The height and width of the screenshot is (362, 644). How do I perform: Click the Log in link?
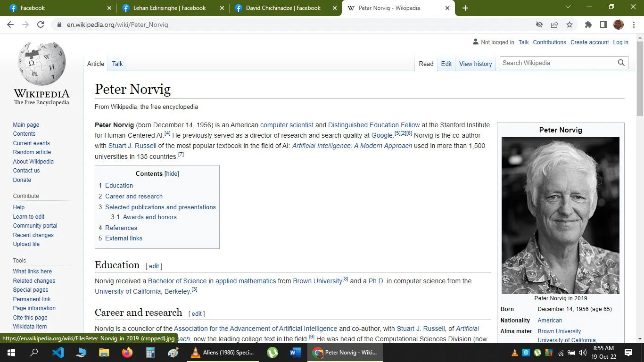(620, 42)
